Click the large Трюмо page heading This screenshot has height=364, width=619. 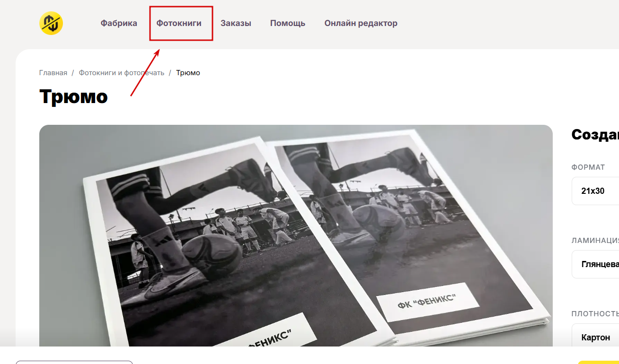tap(74, 96)
